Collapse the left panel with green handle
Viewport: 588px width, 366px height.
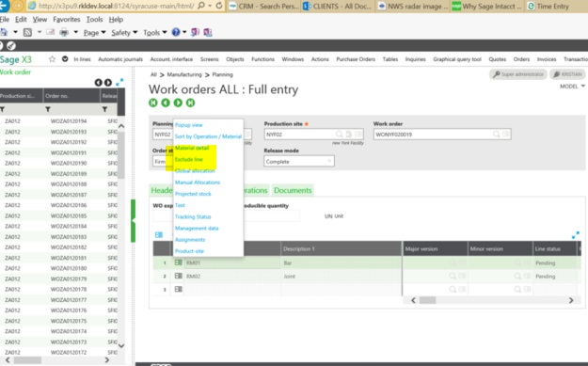pyautogui.click(x=133, y=221)
